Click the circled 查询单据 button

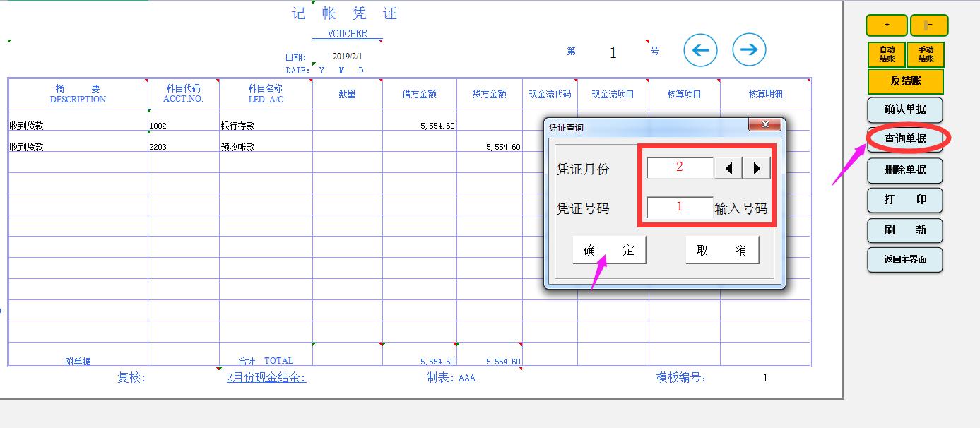pos(905,140)
